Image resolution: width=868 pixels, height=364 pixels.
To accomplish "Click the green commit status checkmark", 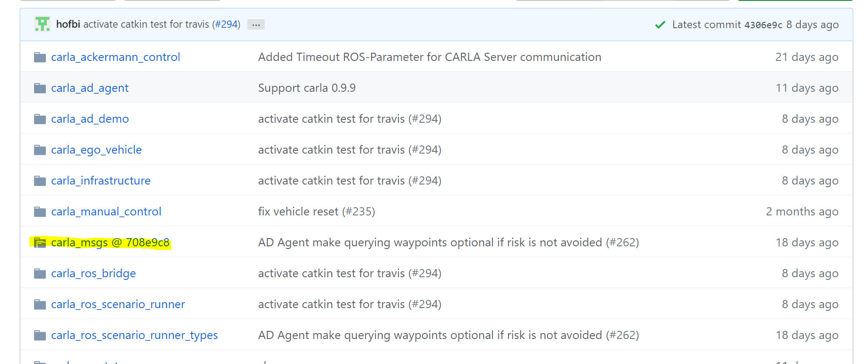I will click(660, 25).
